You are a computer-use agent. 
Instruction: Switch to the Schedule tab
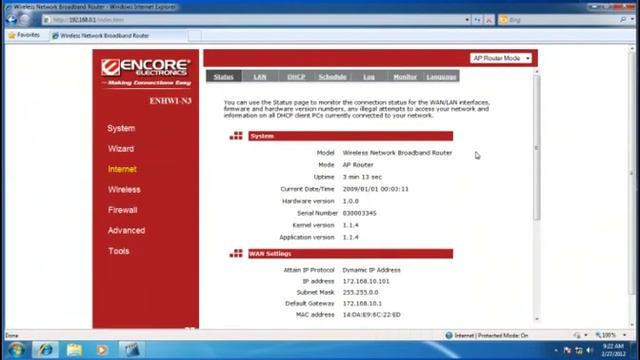click(333, 77)
